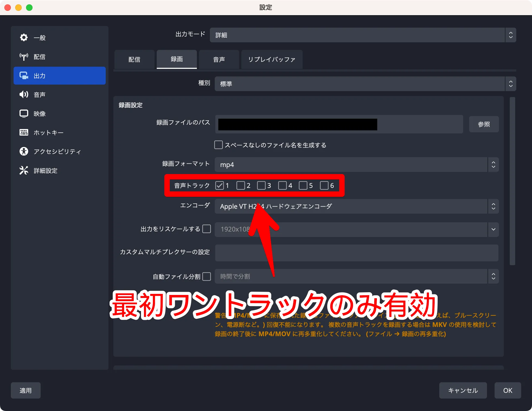532x411 pixels.
Task: Close the 設定 window with red button
Action: [8, 8]
